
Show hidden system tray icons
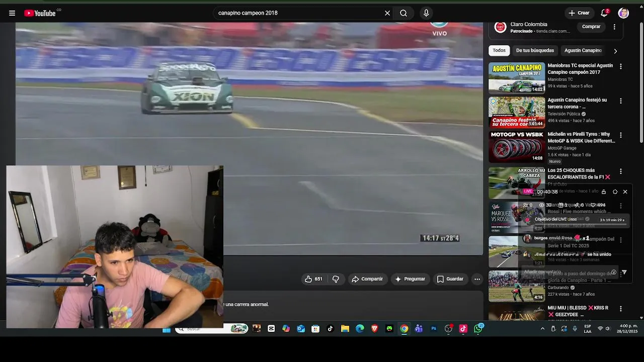coord(542,329)
